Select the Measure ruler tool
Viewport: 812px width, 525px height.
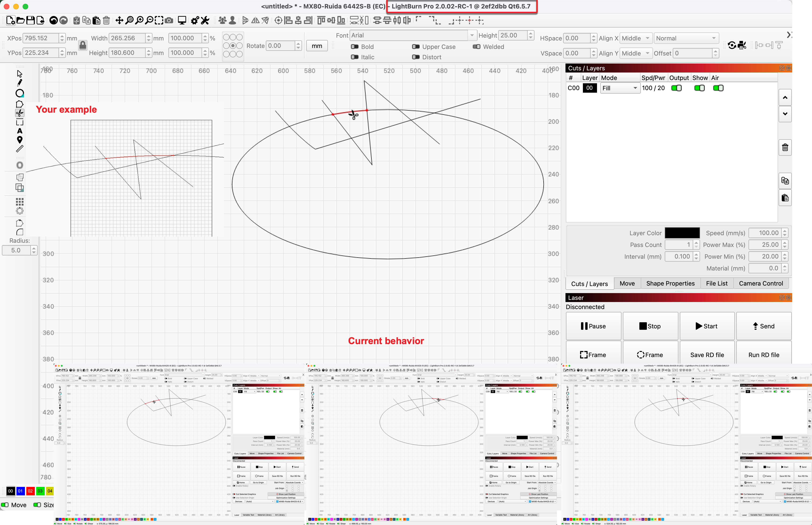[x=20, y=149]
